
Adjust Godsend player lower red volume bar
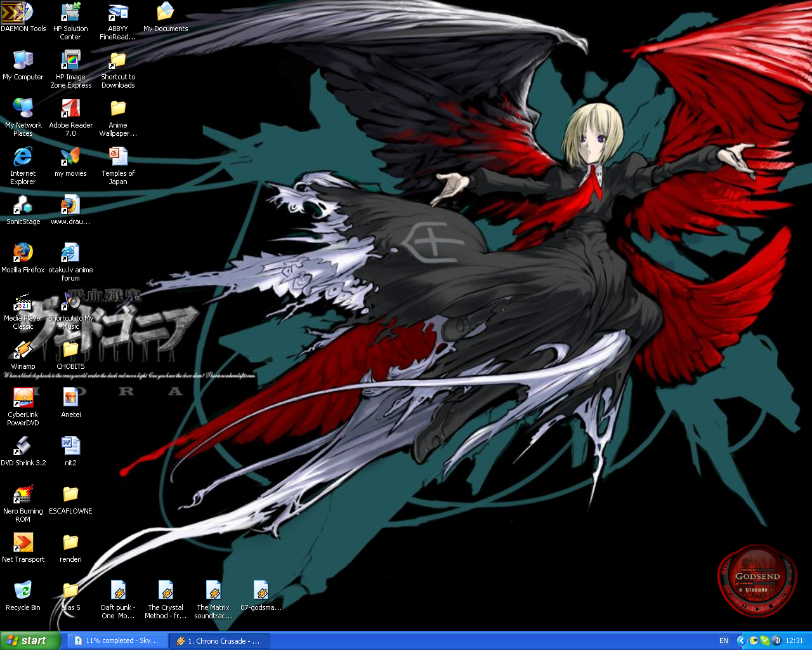pyautogui.click(x=757, y=583)
